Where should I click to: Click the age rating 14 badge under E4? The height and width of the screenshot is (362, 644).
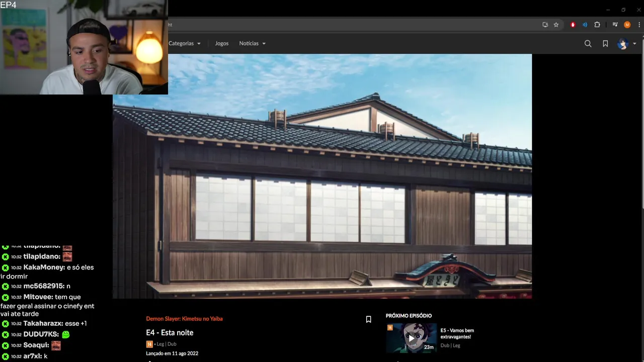pos(149,344)
